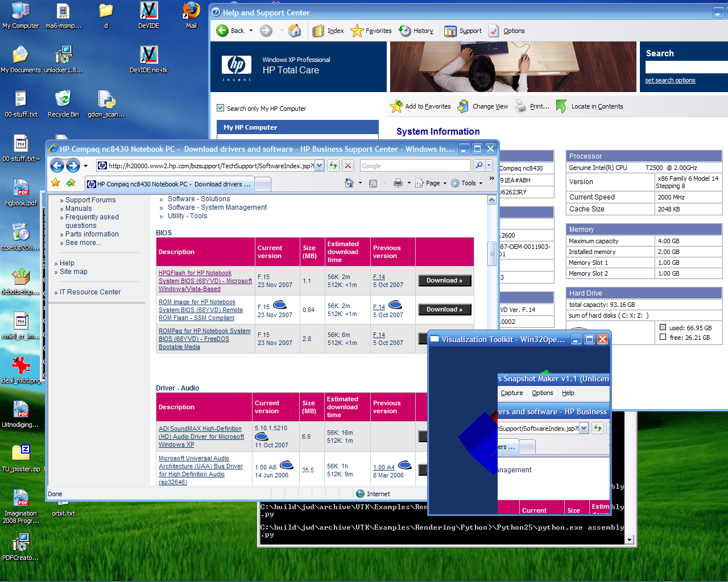Viewport: 728px width, 582px height.
Task: Open Index in Help and Support Center
Action: (x=328, y=31)
